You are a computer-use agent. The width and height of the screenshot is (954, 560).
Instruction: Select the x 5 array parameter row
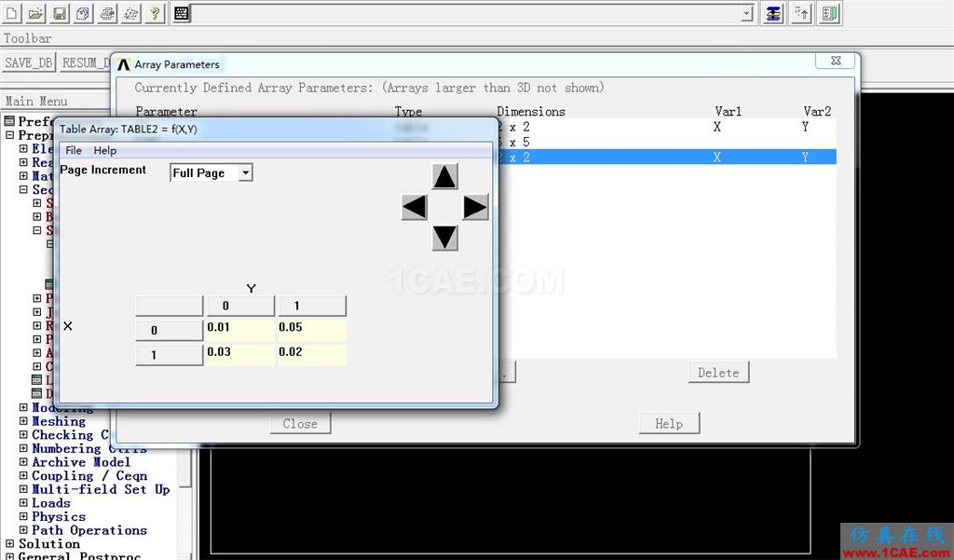coord(667,142)
